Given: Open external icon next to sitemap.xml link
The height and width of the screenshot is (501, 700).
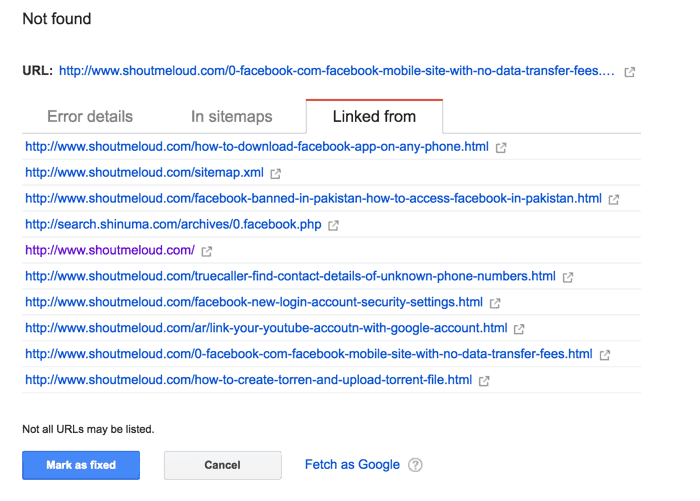Looking at the screenshot, I should (276, 173).
